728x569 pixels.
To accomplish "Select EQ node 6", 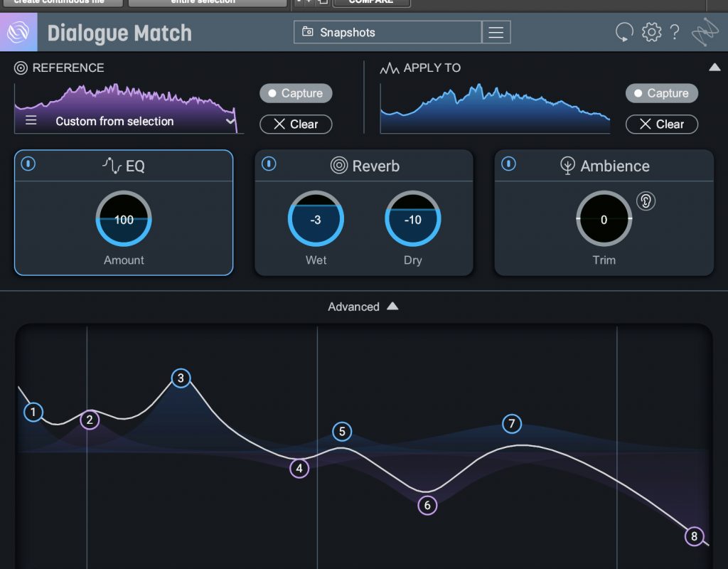I will 427,506.
